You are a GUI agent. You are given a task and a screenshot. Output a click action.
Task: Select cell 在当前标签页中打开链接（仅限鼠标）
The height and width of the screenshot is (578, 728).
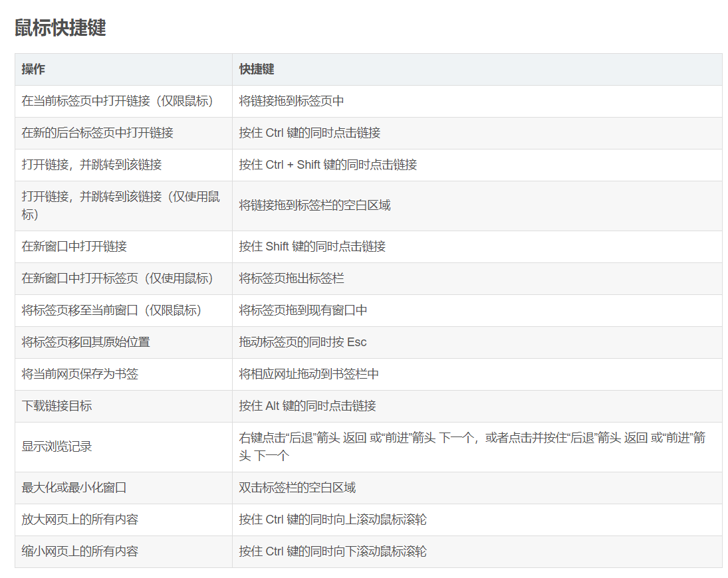(x=124, y=101)
